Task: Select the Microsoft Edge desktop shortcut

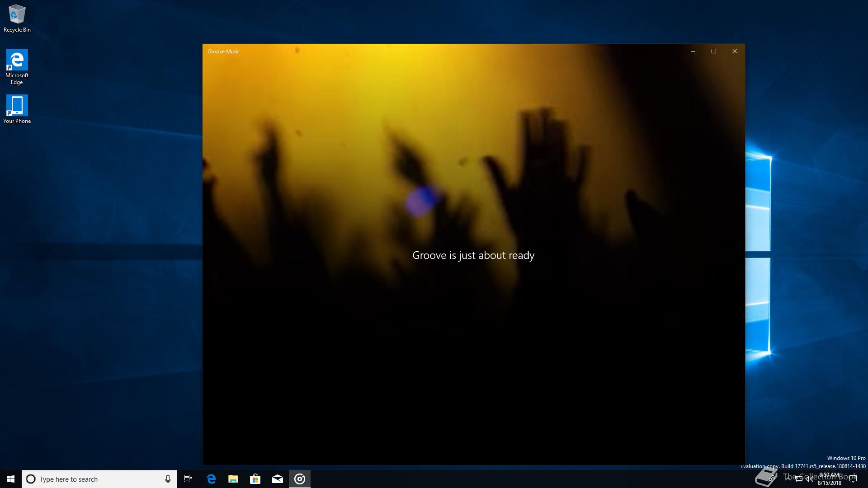Action: coord(17,67)
